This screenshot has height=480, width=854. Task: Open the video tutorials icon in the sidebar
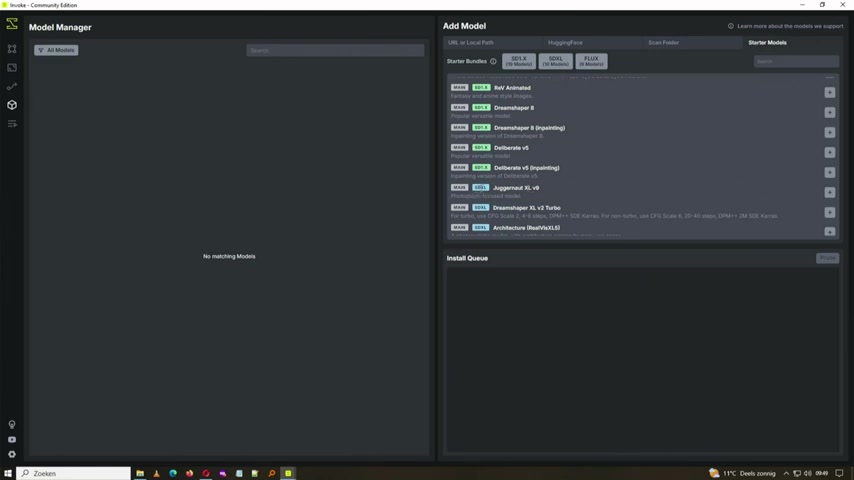(x=12, y=440)
